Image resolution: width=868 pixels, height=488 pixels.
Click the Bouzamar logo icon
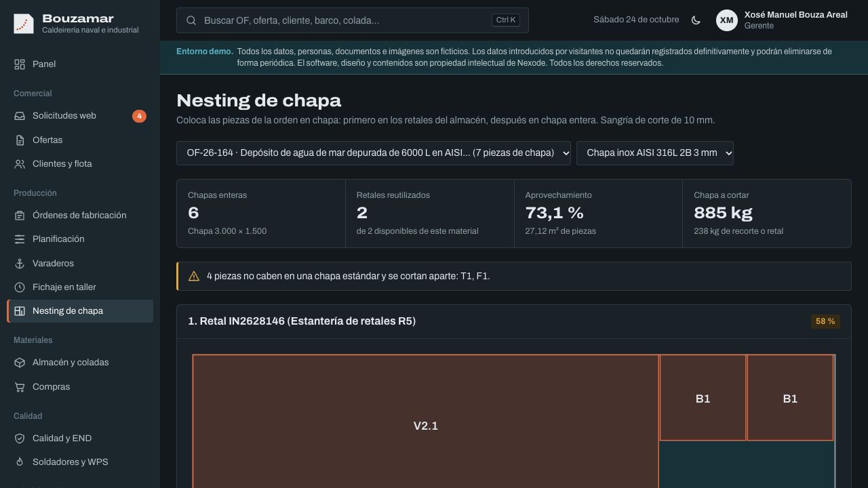(24, 24)
